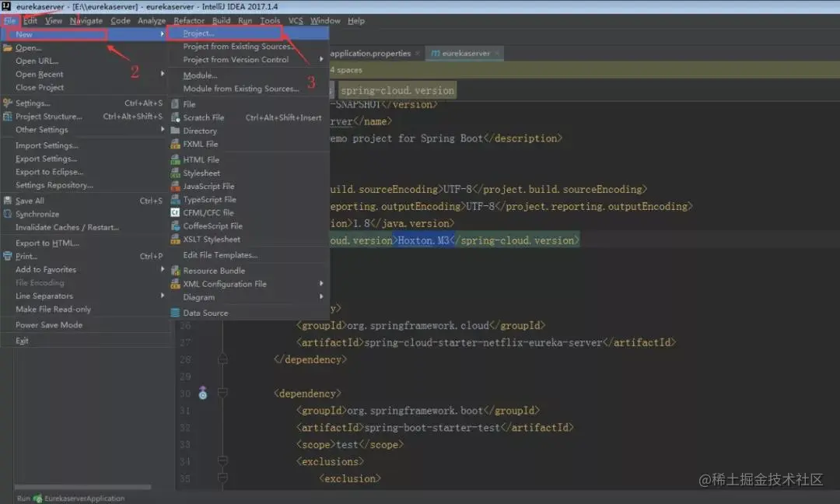840x504 pixels.
Task: Click Invalidate Caches / Restart
Action: 67,227
